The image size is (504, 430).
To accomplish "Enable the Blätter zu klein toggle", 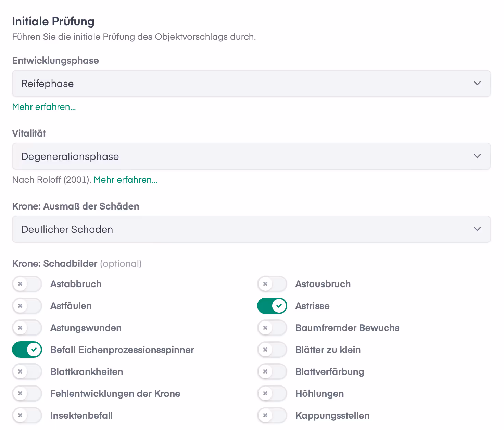I will coord(272,350).
